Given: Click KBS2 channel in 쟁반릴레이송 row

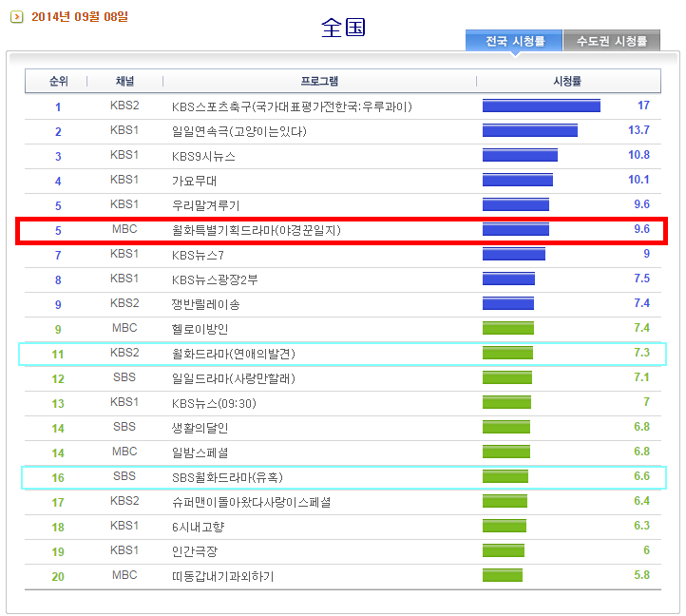Looking at the screenshot, I should point(124,303).
